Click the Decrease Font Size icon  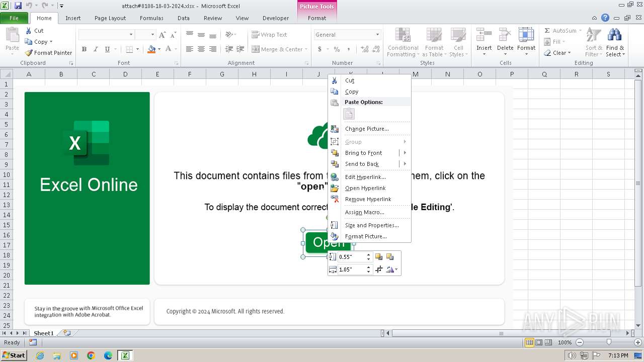pos(174,35)
